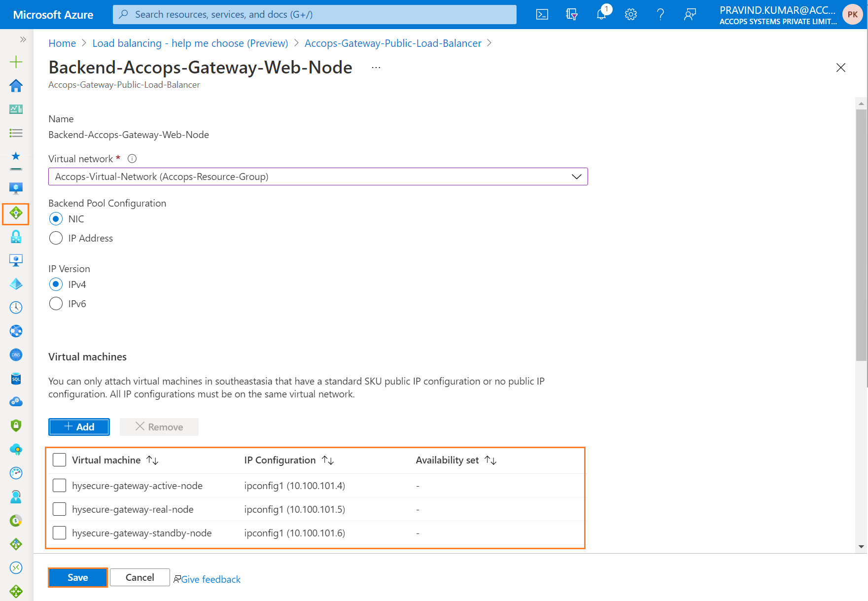Open the Help question mark icon

(x=660, y=14)
